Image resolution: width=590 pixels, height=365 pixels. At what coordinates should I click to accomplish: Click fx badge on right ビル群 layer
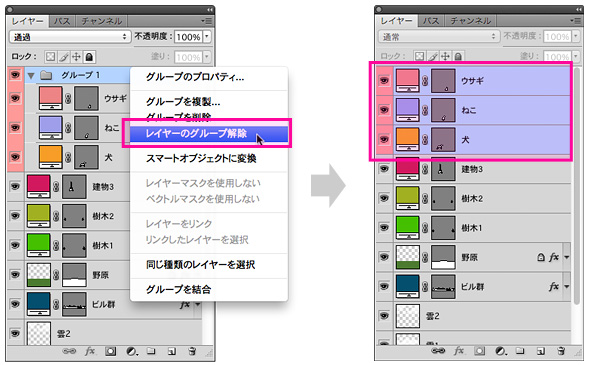click(554, 286)
